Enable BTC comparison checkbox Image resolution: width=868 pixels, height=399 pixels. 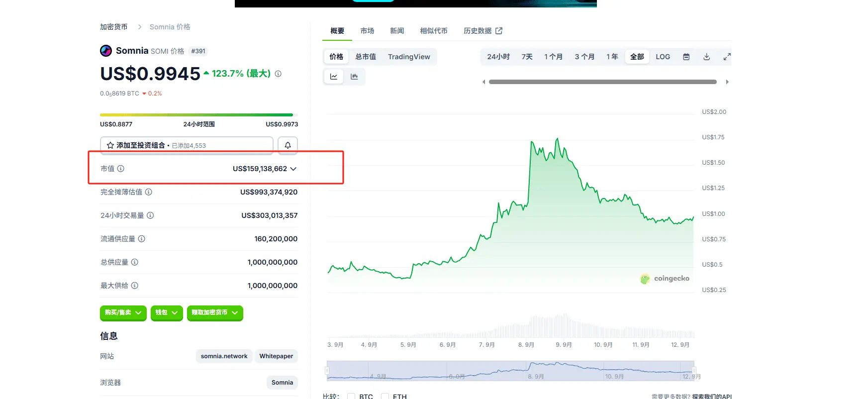(351, 397)
